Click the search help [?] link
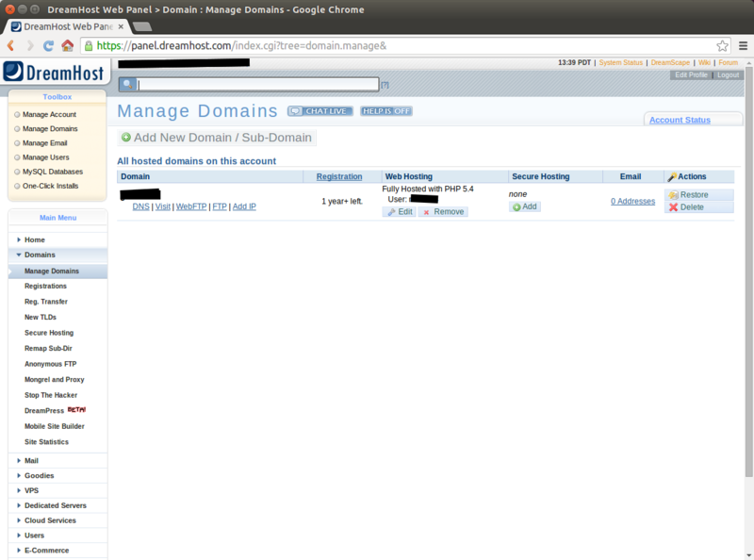The width and height of the screenshot is (754, 560). coord(385,85)
